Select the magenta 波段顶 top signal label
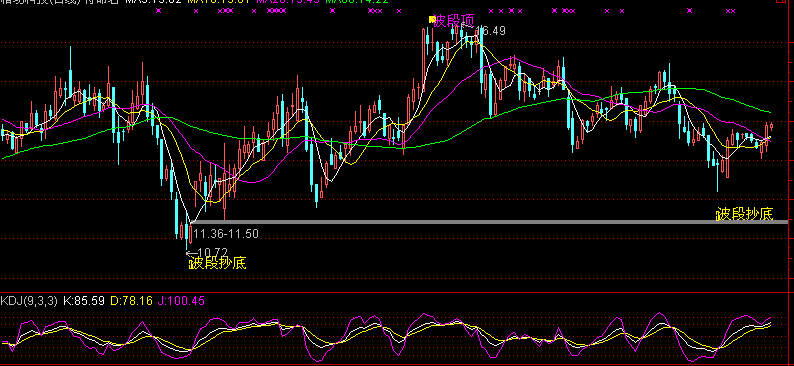 tap(454, 21)
